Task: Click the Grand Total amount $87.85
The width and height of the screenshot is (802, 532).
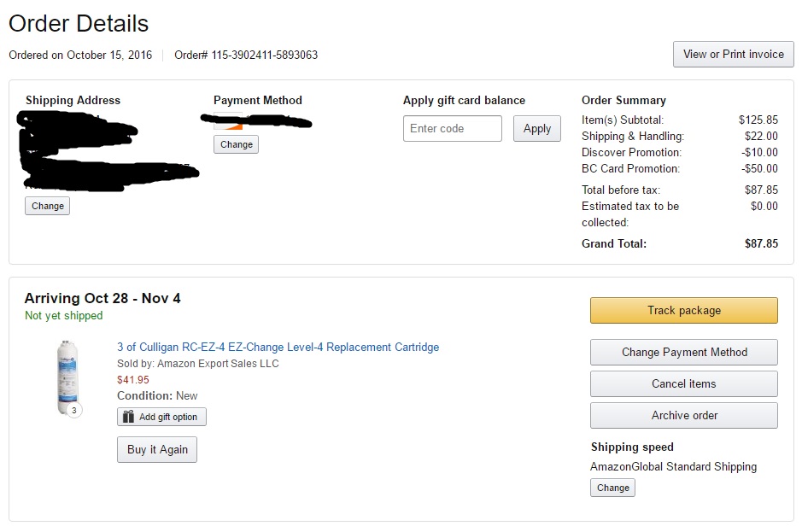Action: coord(761,243)
